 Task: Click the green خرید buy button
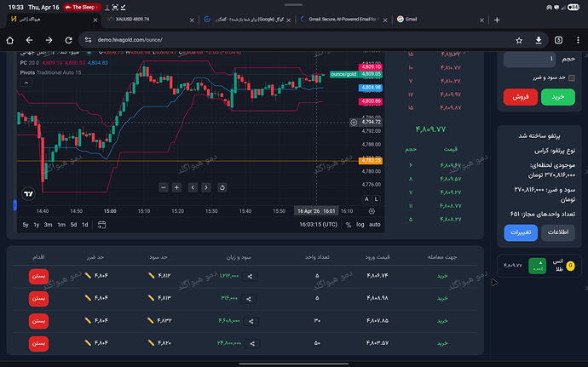[x=557, y=97]
